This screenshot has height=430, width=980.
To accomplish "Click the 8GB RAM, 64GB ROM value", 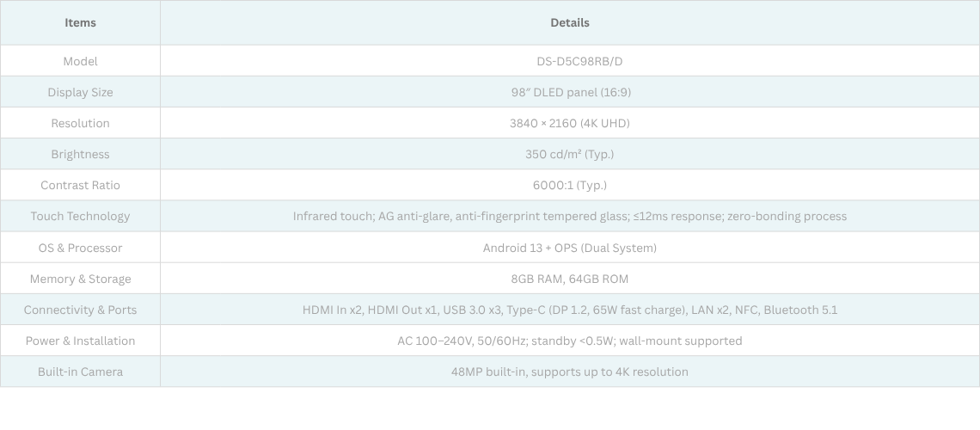I will pos(569,279).
